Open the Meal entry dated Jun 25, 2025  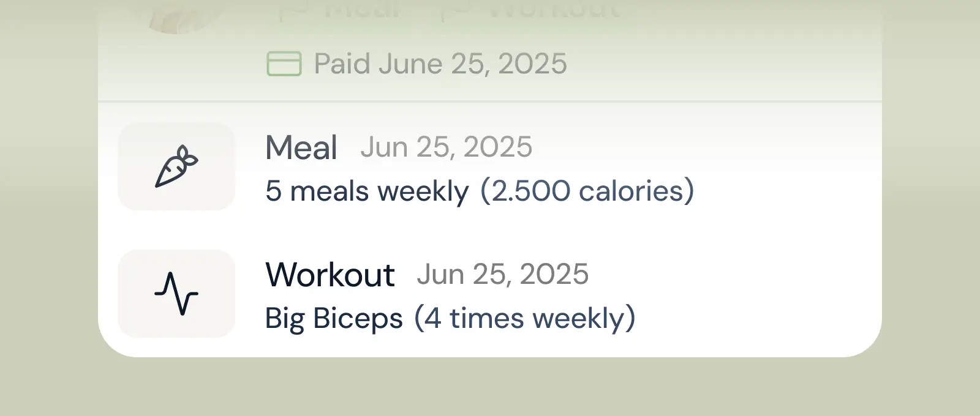pos(447,147)
